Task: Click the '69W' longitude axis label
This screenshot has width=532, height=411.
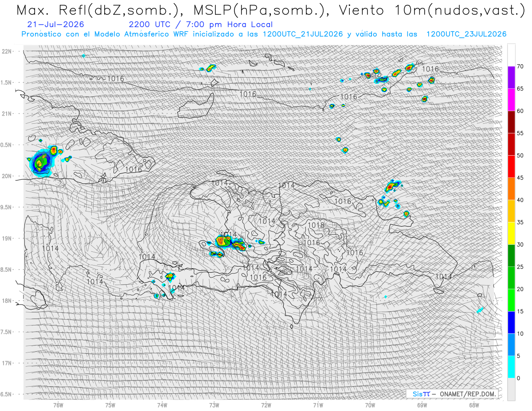Action: pos(422,405)
